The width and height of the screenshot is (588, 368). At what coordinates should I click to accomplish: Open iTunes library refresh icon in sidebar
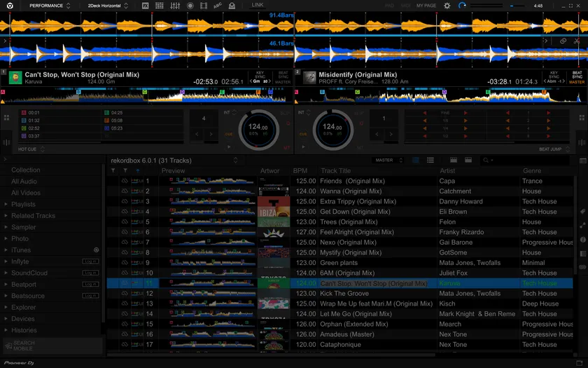[x=97, y=250]
